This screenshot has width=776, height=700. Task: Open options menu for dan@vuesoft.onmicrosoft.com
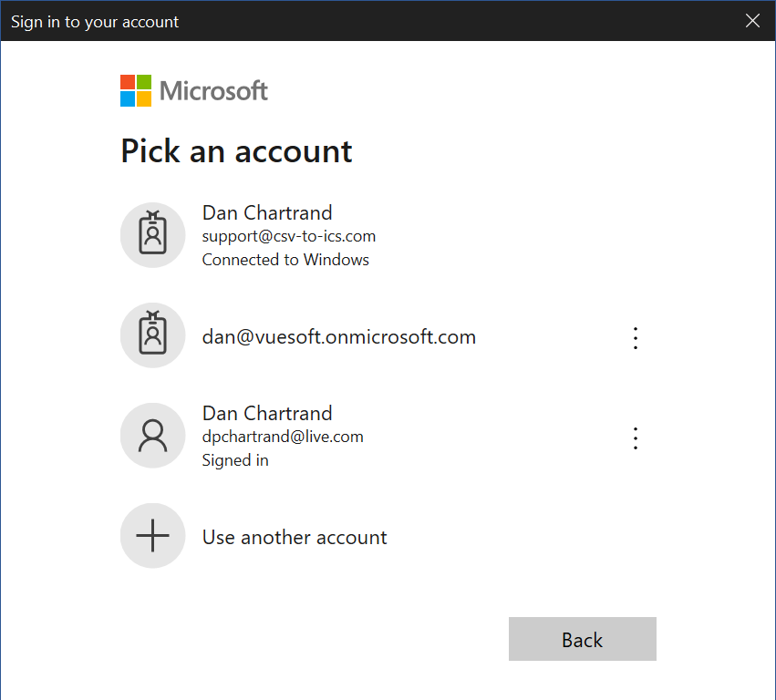pos(635,338)
